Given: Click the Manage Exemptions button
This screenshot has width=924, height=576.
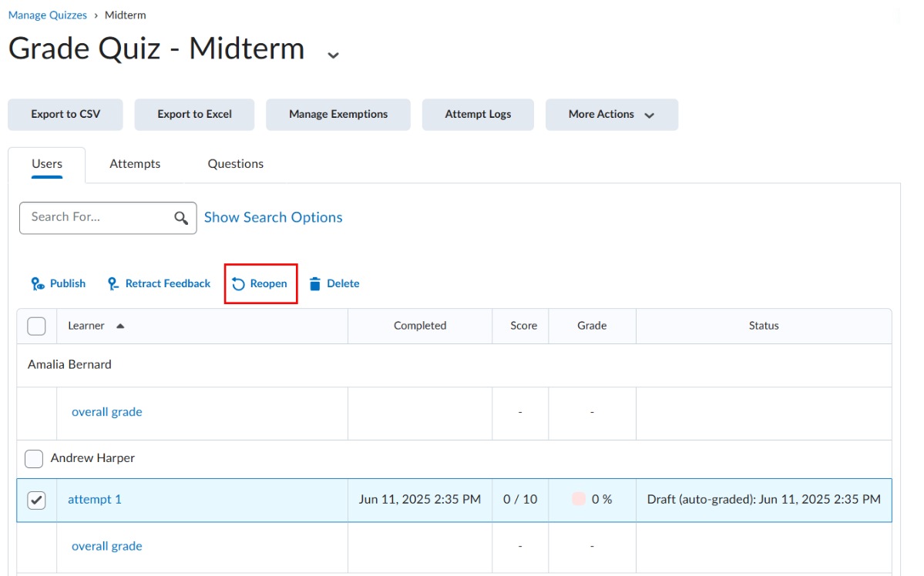Looking at the screenshot, I should coord(338,114).
